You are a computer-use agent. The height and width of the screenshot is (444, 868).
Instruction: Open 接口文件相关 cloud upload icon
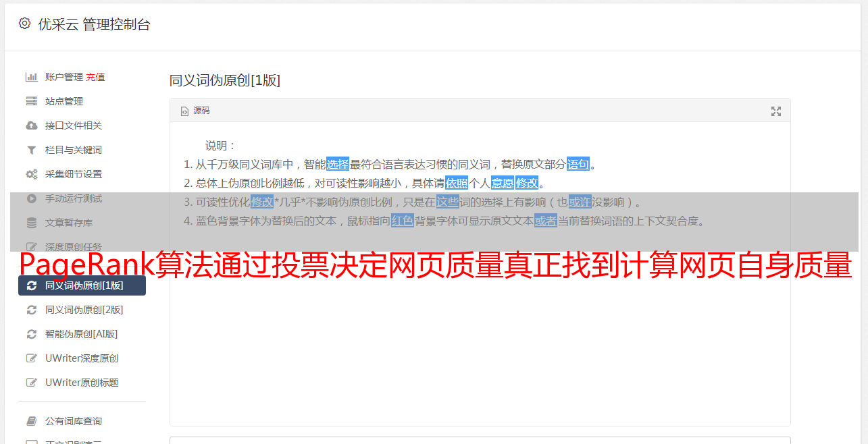tap(31, 126)
